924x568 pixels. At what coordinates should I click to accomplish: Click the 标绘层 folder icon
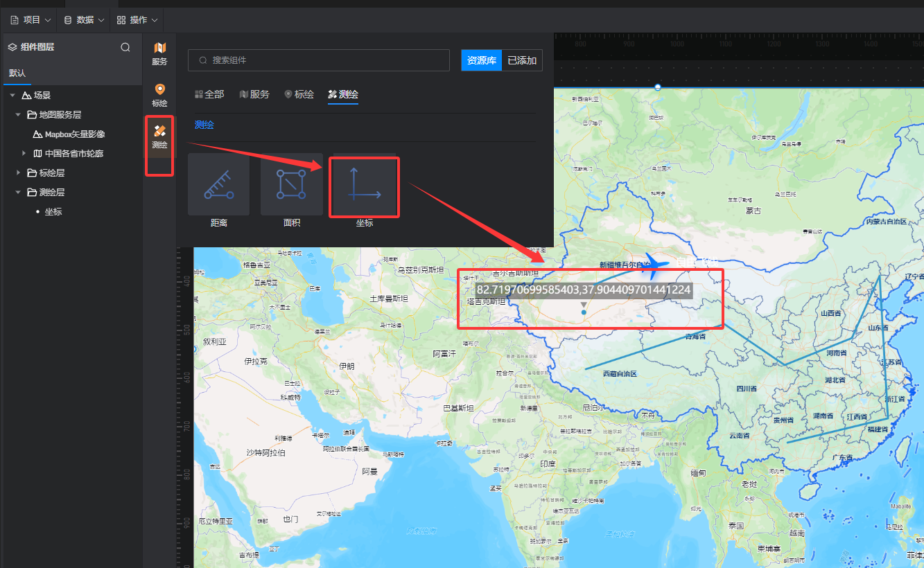(x=32, y=172)
